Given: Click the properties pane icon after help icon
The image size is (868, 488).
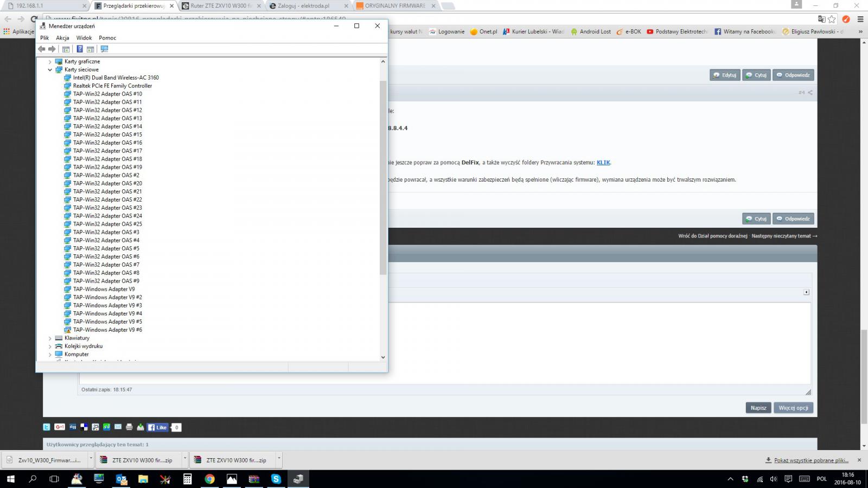Looking at the screenshot, I should [91, 49].
